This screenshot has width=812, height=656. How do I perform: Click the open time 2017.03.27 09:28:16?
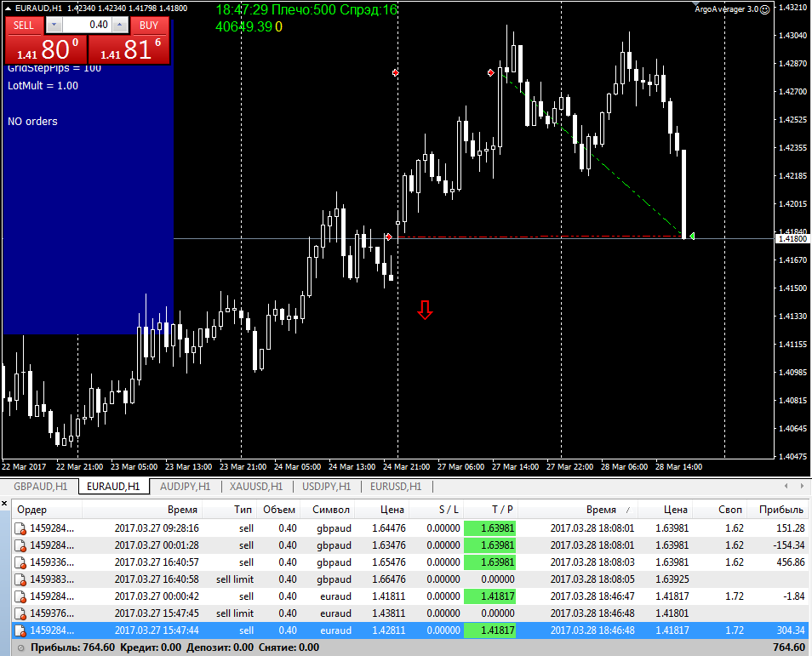coord(157,528)
